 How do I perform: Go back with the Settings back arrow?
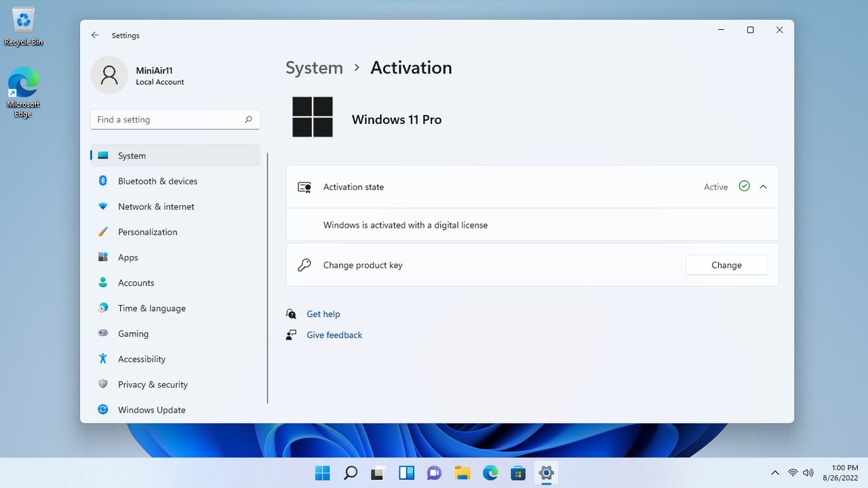[x=95, y=35]
